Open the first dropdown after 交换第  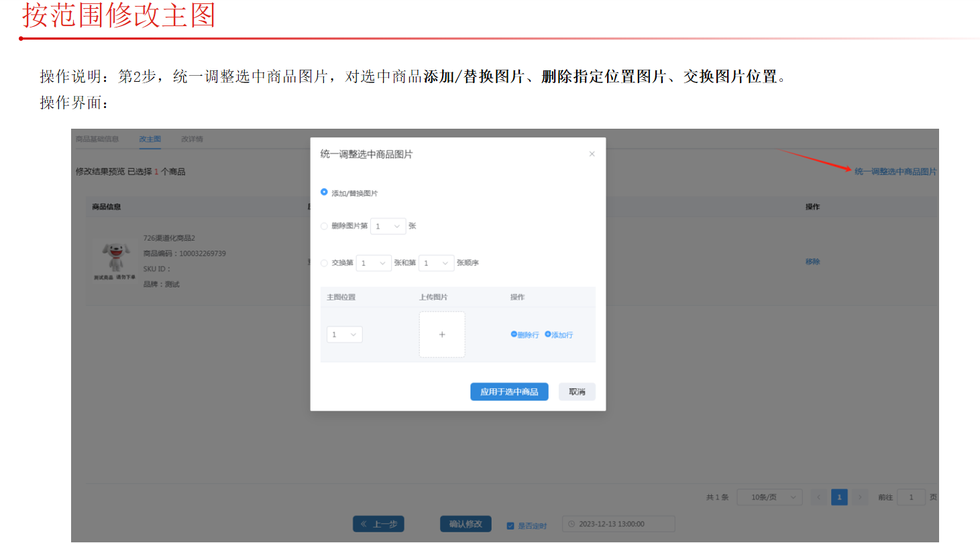click(x=374, y=263)
